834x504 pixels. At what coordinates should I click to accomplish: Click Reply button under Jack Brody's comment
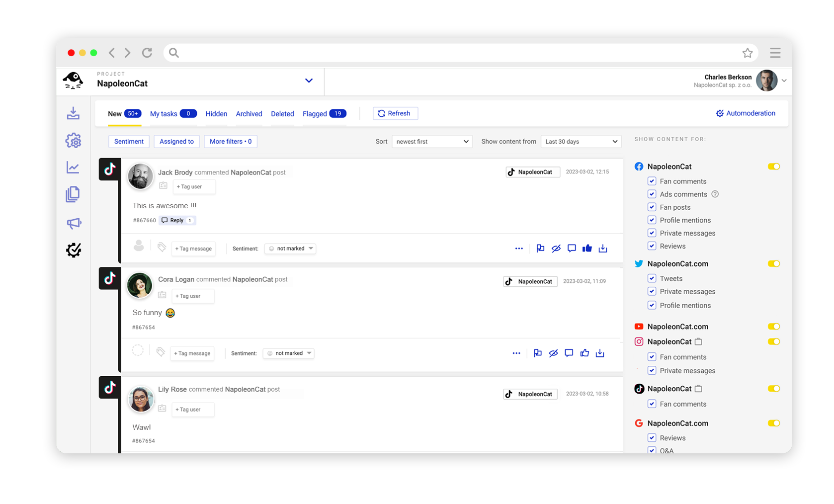177,220
